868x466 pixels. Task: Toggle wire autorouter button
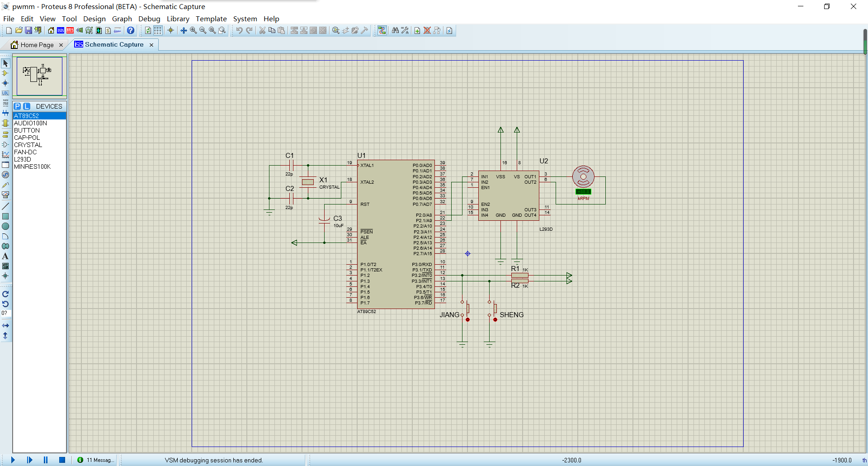(382, 30)
